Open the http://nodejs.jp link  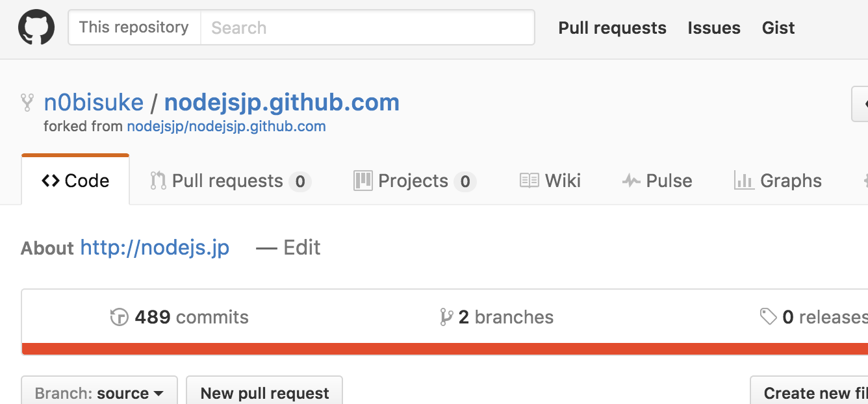[155, 247]
